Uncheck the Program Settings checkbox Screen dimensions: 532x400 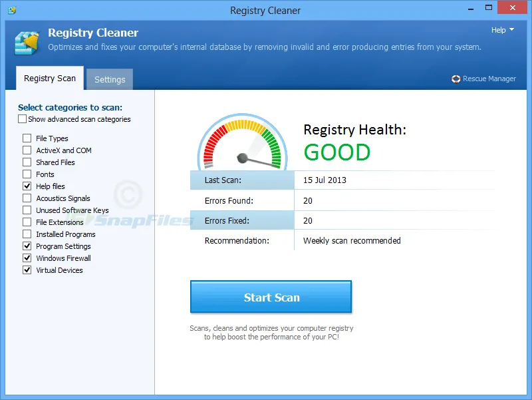point(27,246)
